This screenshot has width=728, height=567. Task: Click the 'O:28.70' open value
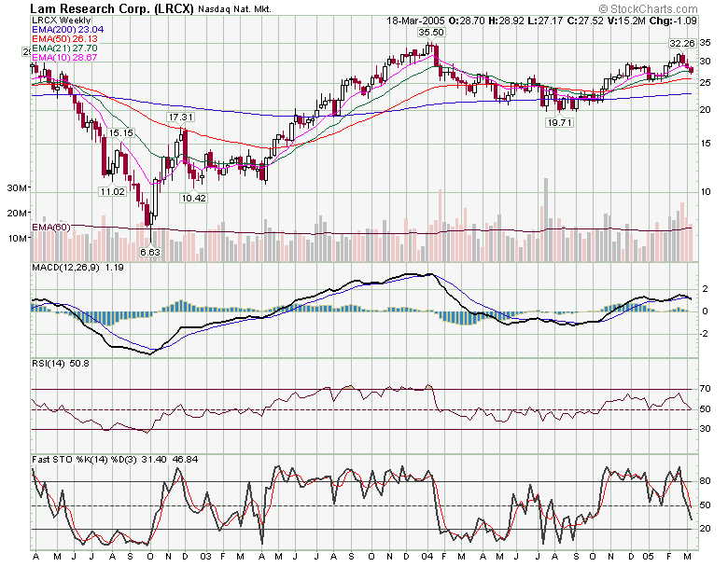tap(468, 21)
